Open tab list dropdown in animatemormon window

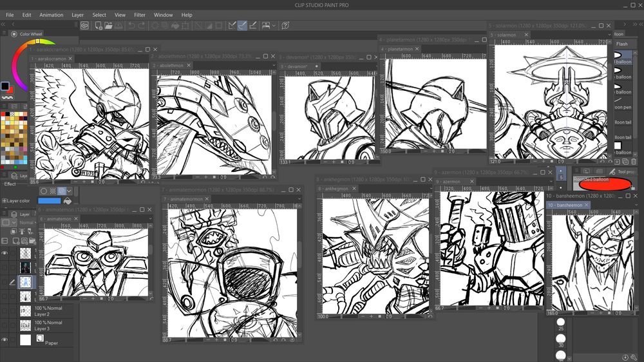299,199
